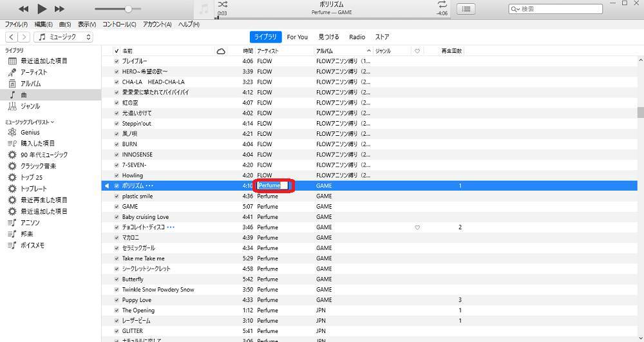644x342 pixels.
Task: Open the ファイル(F) menu
Action: [16, 24]
